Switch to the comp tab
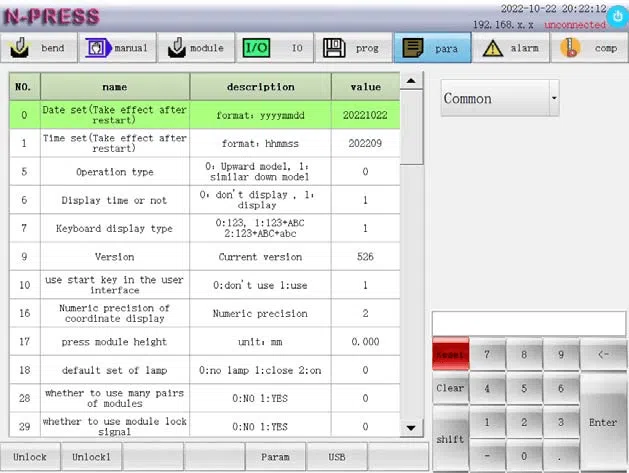 click(x=589, y=48)
